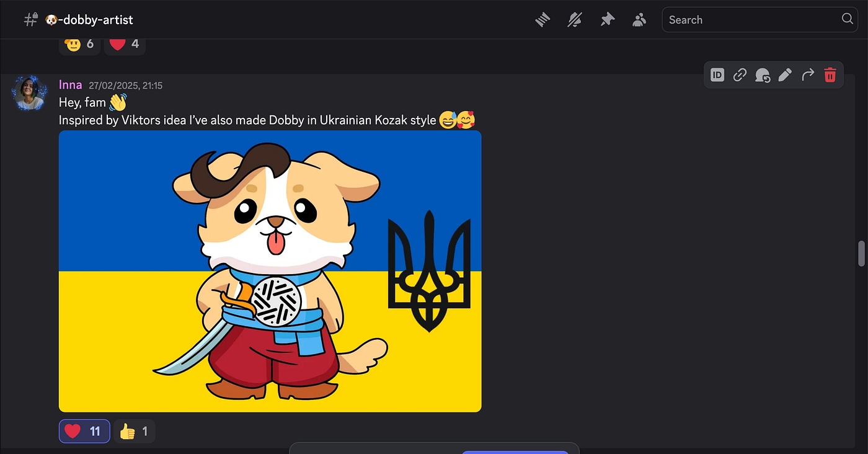Open the Dobby Kozak image attachment

tap(270, 271)
